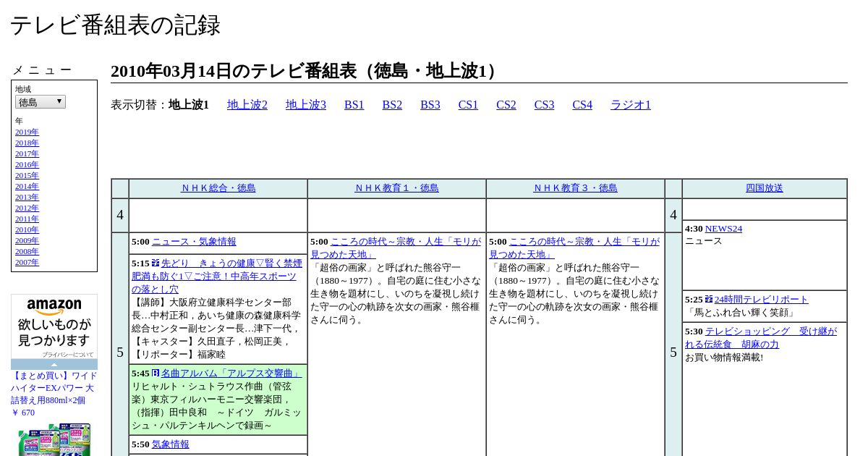Open the テレビショッピング 胡麻の力 program link
Viewport: 868px width, 456px height.
pos(761,338)
